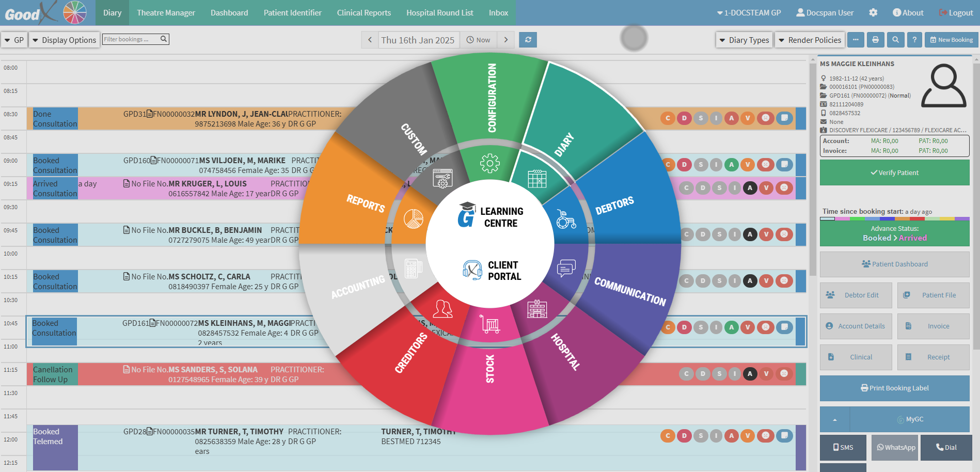Open the Learning Centre in wheel center

490,215
